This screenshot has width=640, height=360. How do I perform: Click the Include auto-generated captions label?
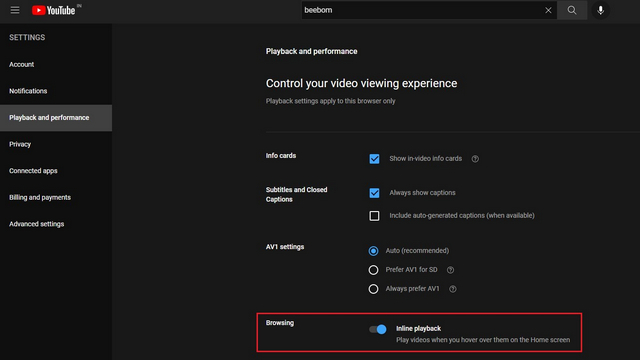tap(462, 216)
